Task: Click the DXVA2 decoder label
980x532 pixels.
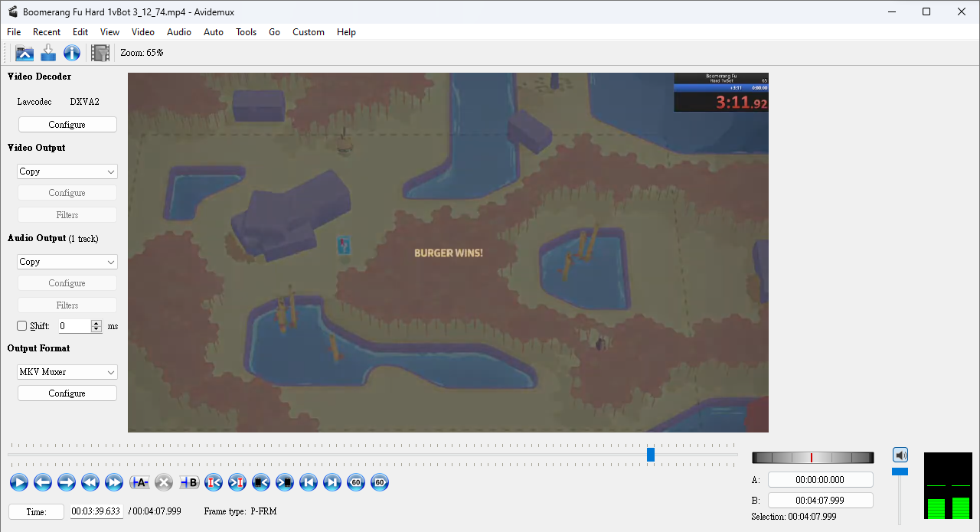Action: point(85,102)
